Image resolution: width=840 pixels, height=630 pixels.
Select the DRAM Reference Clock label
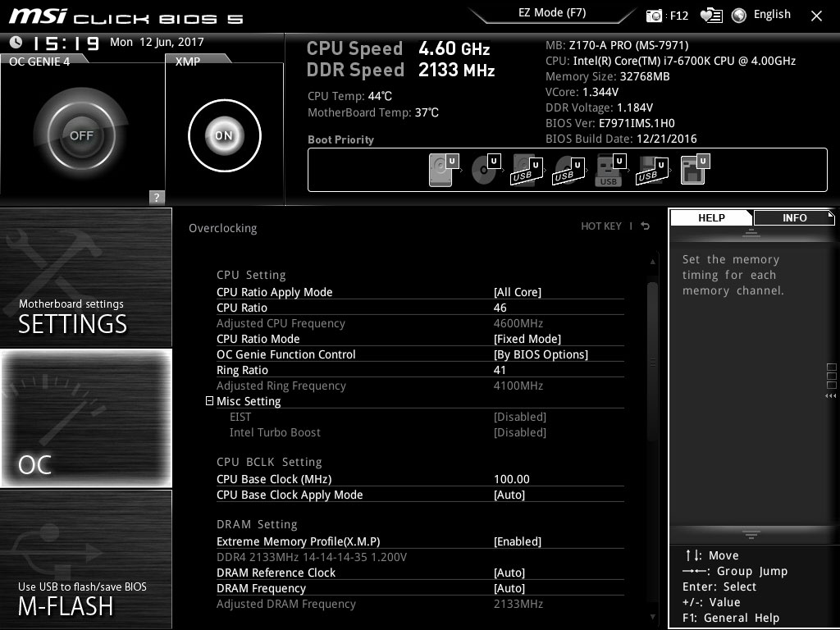(276, 572)
